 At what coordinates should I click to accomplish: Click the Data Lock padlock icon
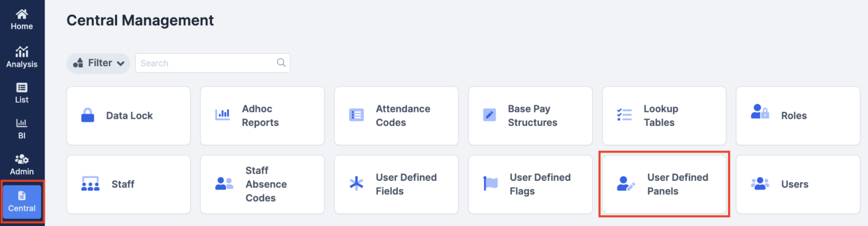point(88,115)
